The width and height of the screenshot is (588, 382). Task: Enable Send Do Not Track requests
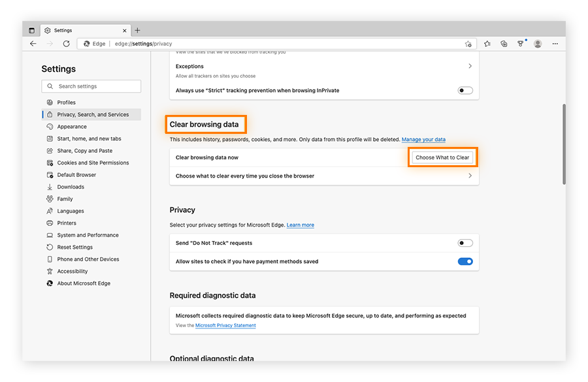pos(465,242)
